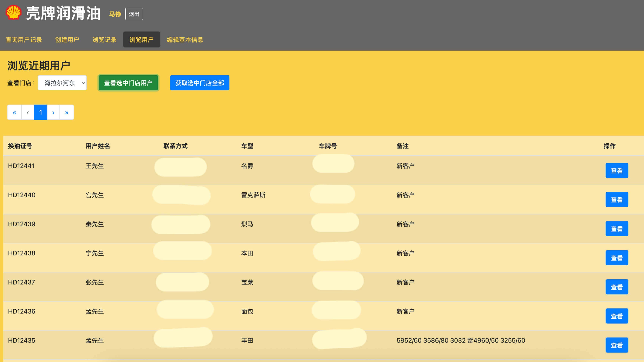The image size is (644, 362).
Task: Switch to 创建用户 tab
Action: 67,40
